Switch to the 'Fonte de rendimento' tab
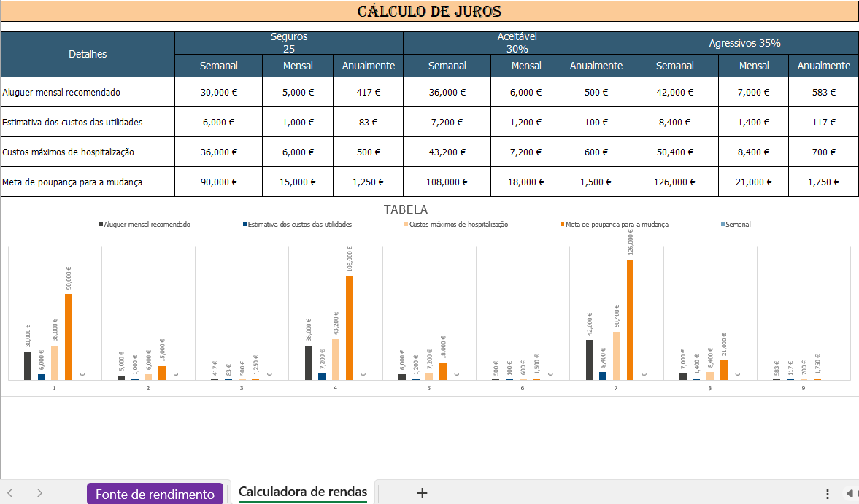 155,493
